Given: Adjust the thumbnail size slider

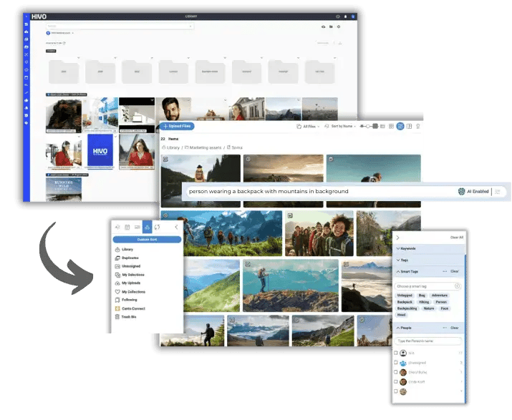Looking at the screenshot, I should 369,126.
